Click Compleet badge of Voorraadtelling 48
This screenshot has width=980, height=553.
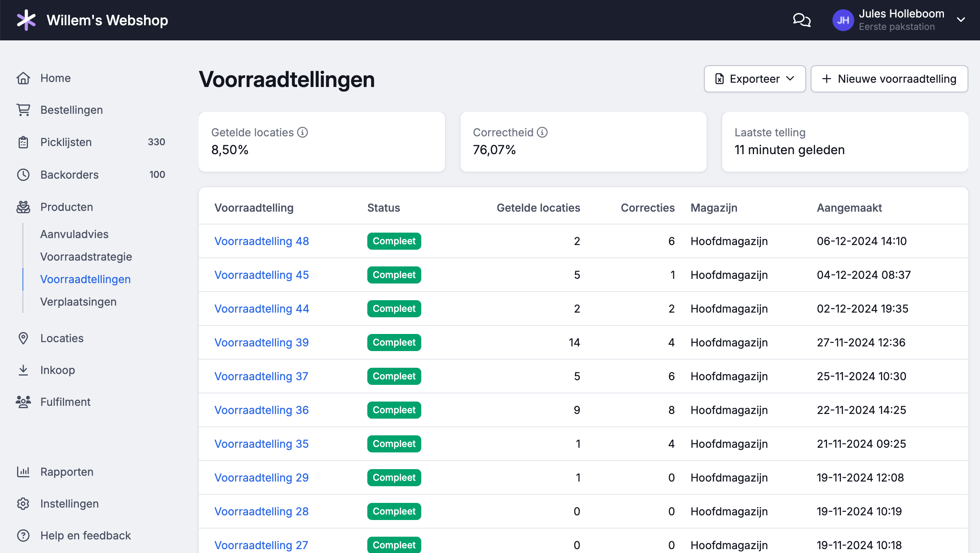click(394, 241)
